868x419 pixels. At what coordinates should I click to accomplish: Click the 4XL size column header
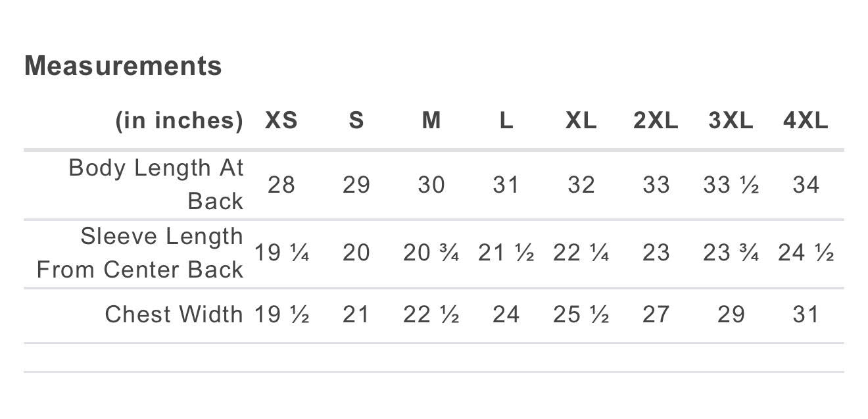click(x=806, y=120)
